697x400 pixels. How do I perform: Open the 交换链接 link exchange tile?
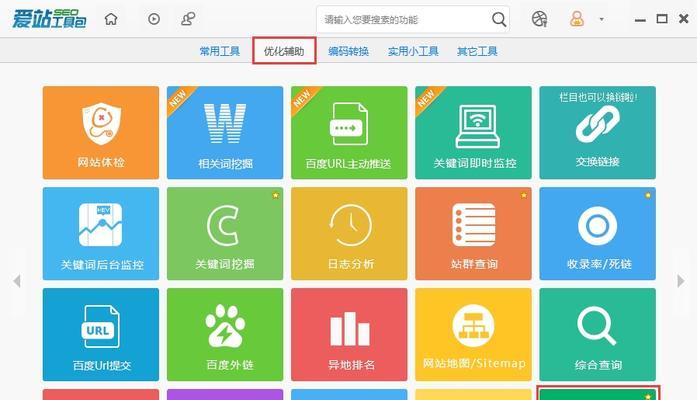click(597, 132)
